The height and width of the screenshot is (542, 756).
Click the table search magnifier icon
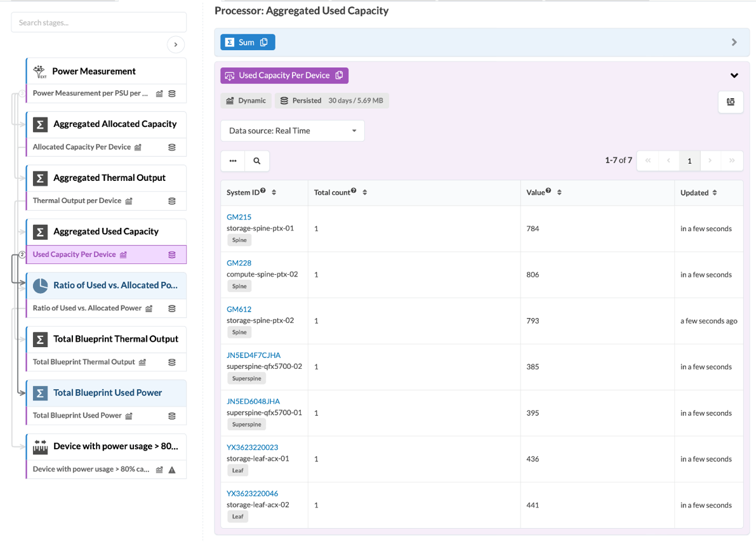click(257, 161)
